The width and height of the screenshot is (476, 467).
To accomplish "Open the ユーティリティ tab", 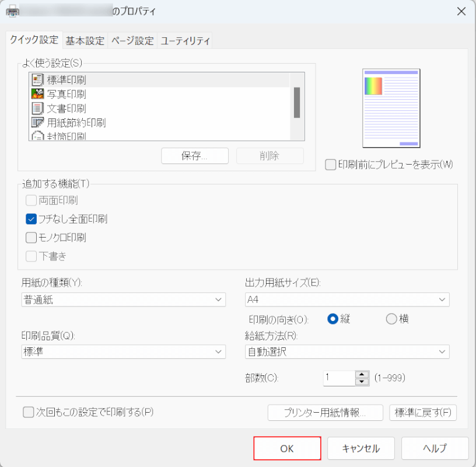I will [x=185, y=40].
